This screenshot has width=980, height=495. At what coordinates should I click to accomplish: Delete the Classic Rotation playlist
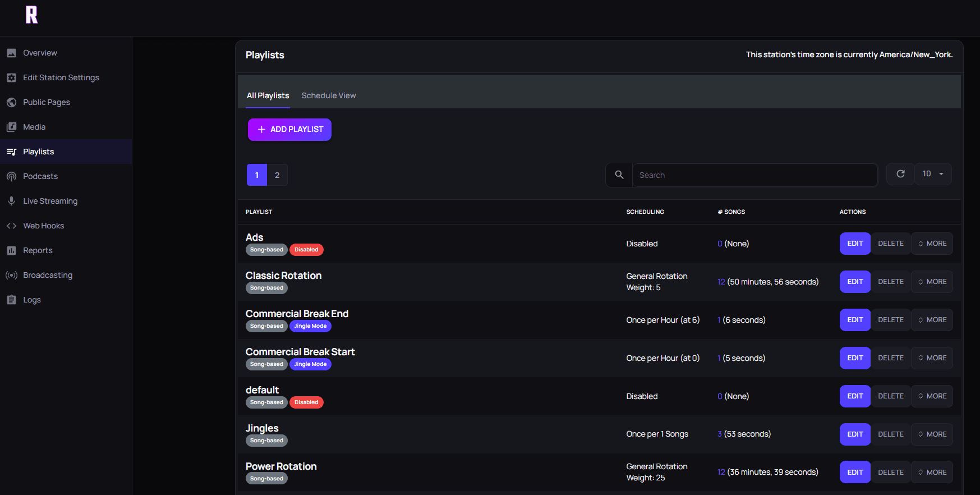891,282
